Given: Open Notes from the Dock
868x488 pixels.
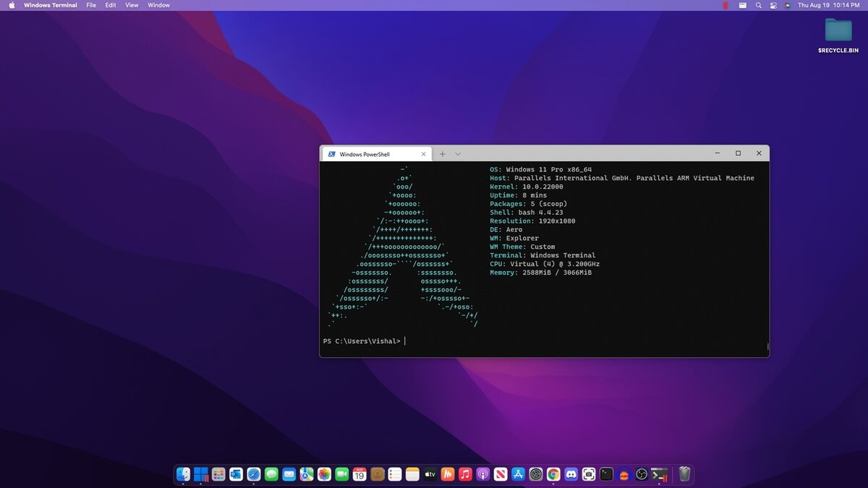Looking at the screenshot, I should coord(412,474).
